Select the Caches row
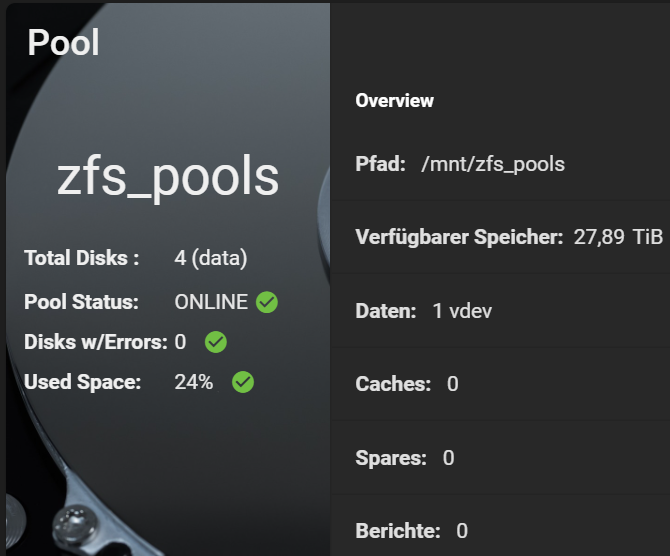670x556 pixels. 500,384
